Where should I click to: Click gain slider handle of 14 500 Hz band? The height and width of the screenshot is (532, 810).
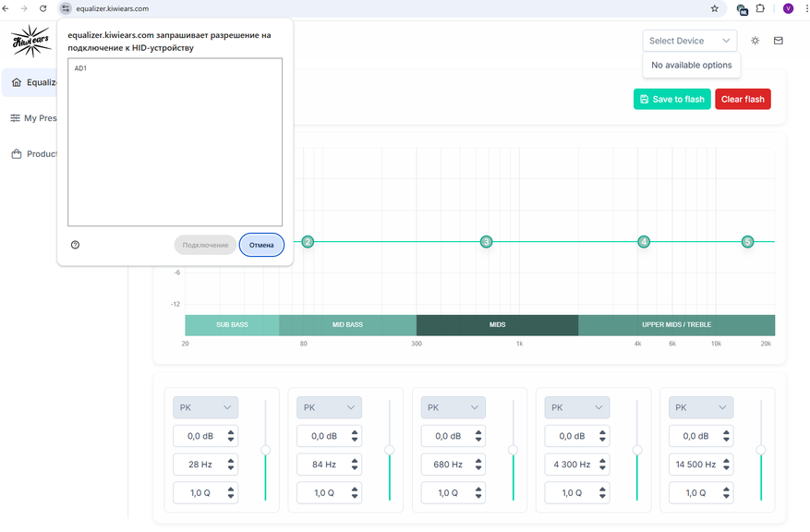tap(761, 450)
